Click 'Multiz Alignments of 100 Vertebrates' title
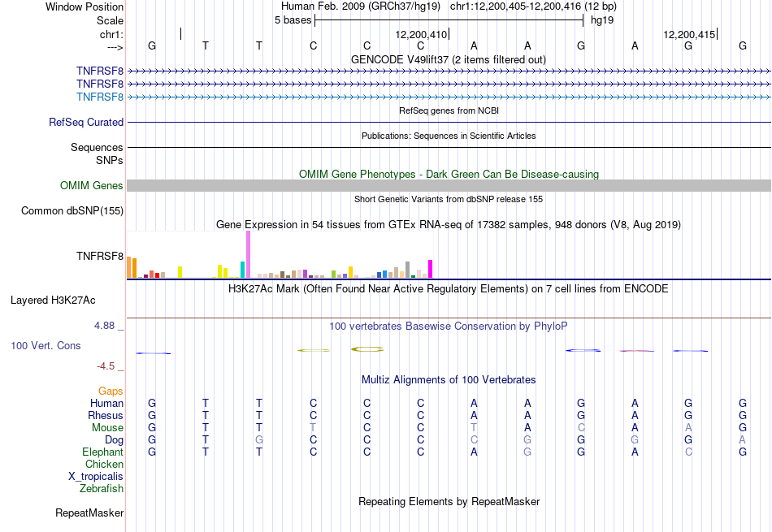The height and width of the screenshot is (532, 772). coord(449,379)
